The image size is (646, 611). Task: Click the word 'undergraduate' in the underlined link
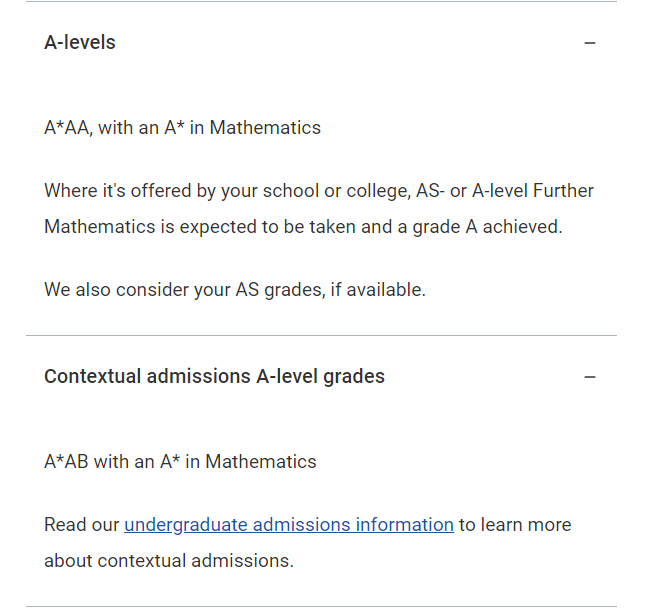(x=186, y=525)
